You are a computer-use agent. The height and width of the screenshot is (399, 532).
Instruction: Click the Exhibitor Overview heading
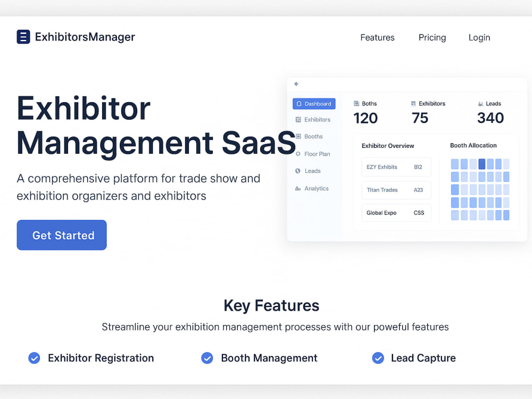pyautogui.click(x=388, y=146)
